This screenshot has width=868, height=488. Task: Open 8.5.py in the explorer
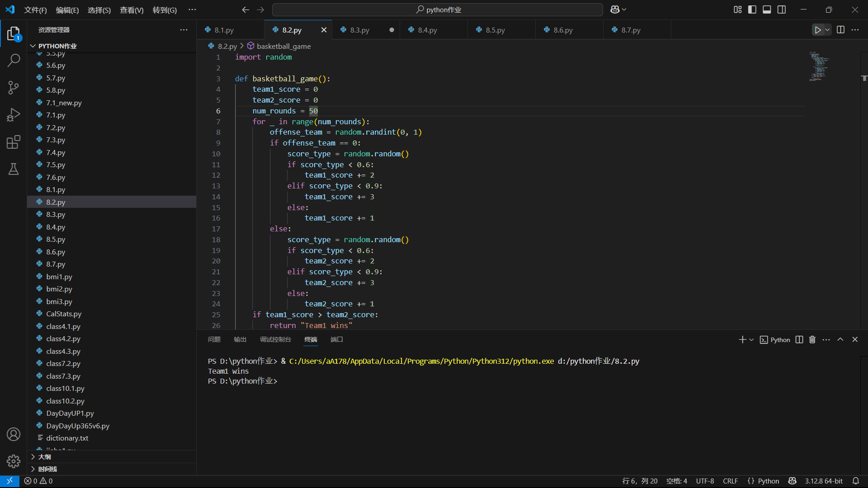(56, 239)
